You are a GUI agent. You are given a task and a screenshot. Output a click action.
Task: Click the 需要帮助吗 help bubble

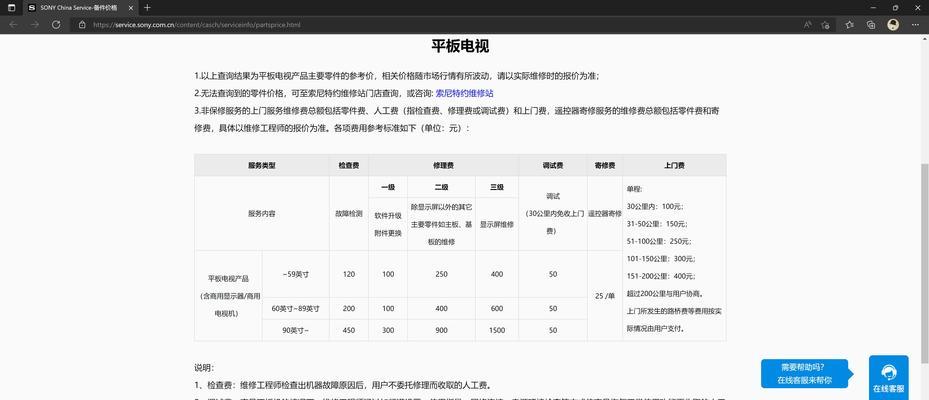pyautogui.click(x=805, y=375)
